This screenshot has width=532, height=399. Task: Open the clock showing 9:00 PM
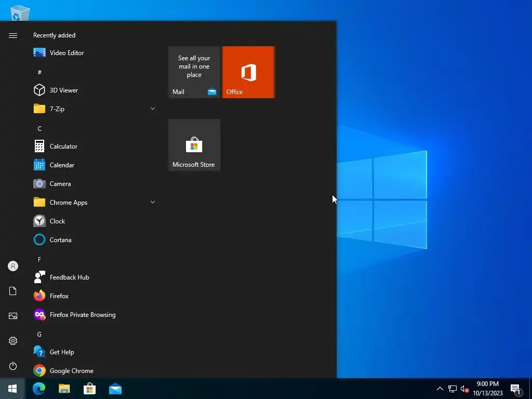coord(488,389)
